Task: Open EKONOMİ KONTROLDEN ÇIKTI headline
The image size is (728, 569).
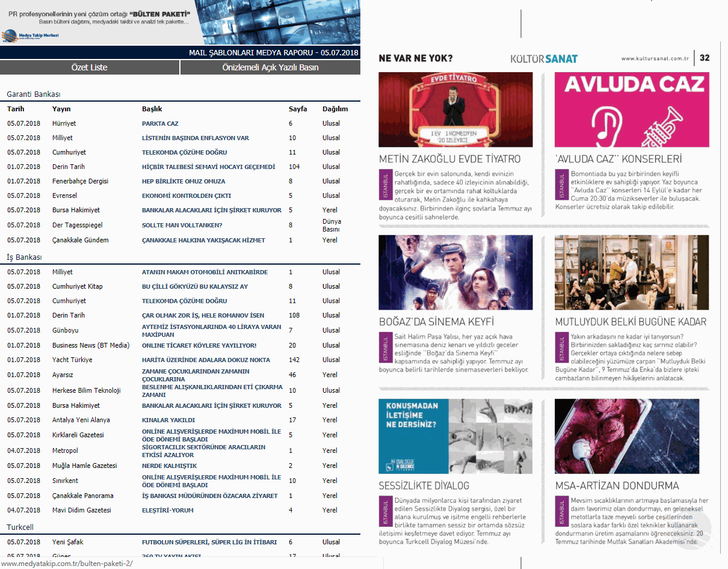Action: pyautogui.click(x=187, y=195)
